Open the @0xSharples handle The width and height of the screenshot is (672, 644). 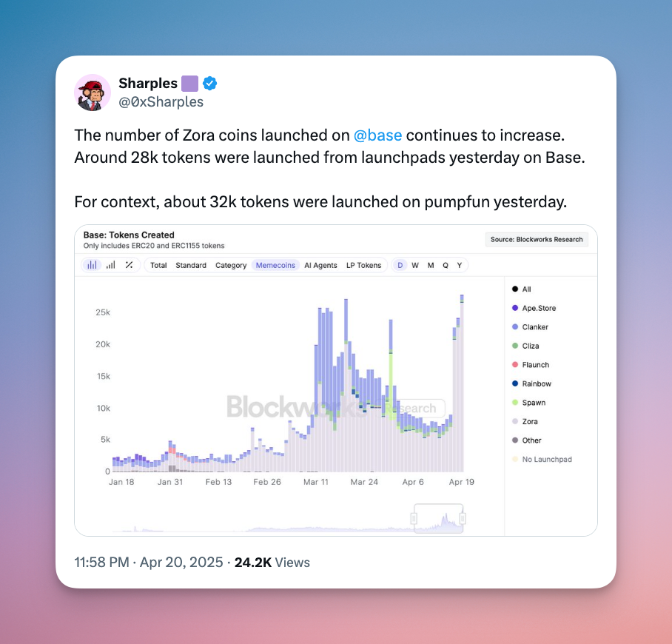161,102
